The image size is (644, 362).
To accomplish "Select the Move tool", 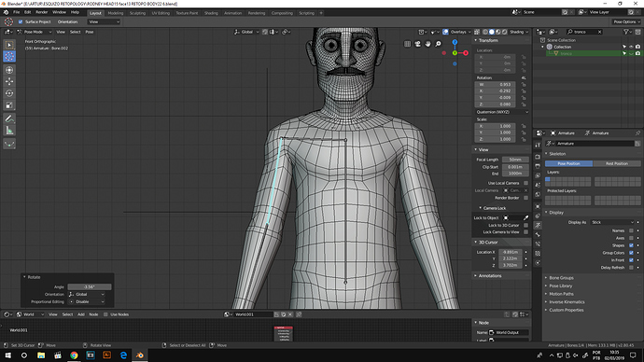I will point(9,82).
